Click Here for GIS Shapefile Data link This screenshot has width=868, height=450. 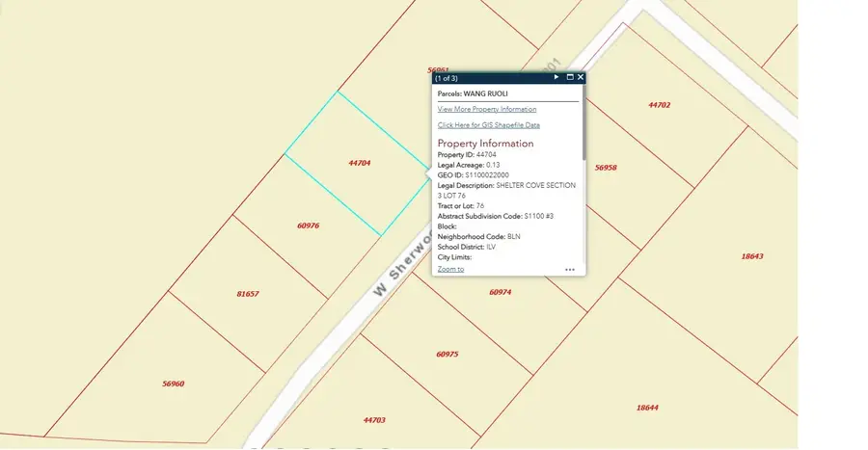[x=488, y=125]
